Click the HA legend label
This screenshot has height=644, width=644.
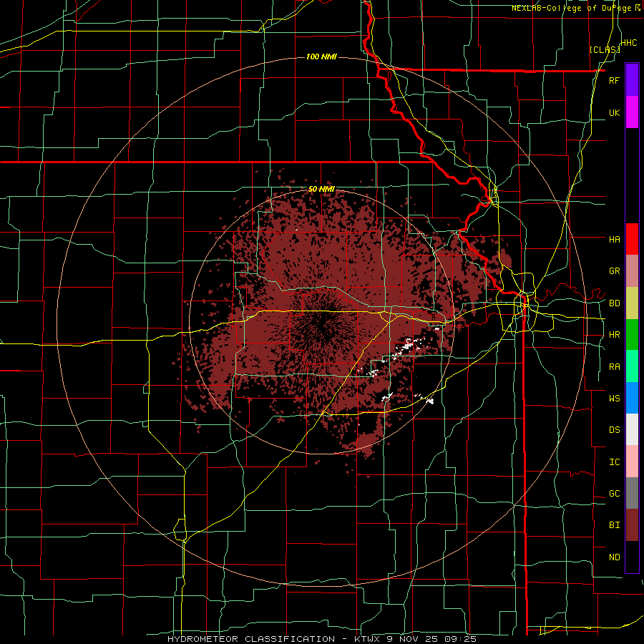point(614,239)
